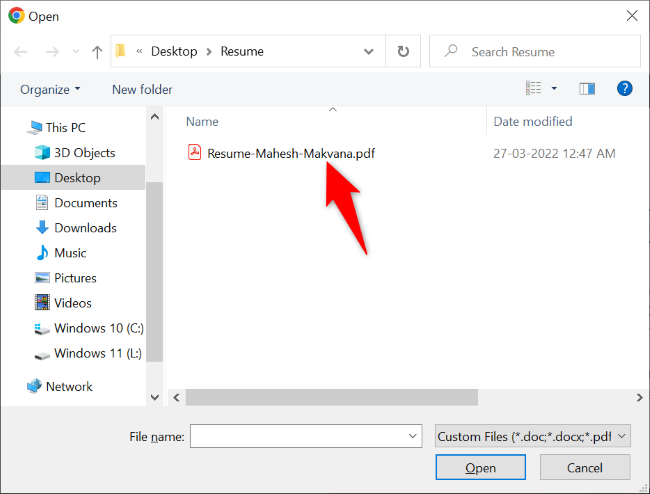Expand the address bar history dropdown
The height and width of the screenshot is (494, 650).
[x=369, y=52]
